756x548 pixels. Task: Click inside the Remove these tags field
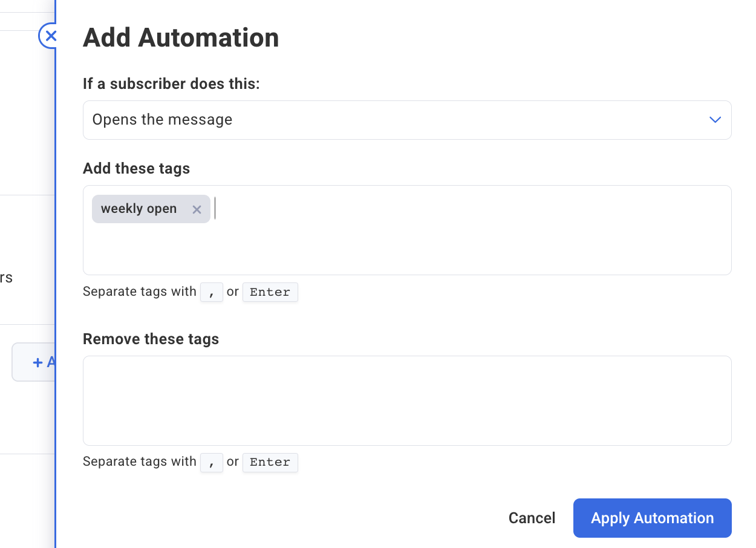click(406, 400)
